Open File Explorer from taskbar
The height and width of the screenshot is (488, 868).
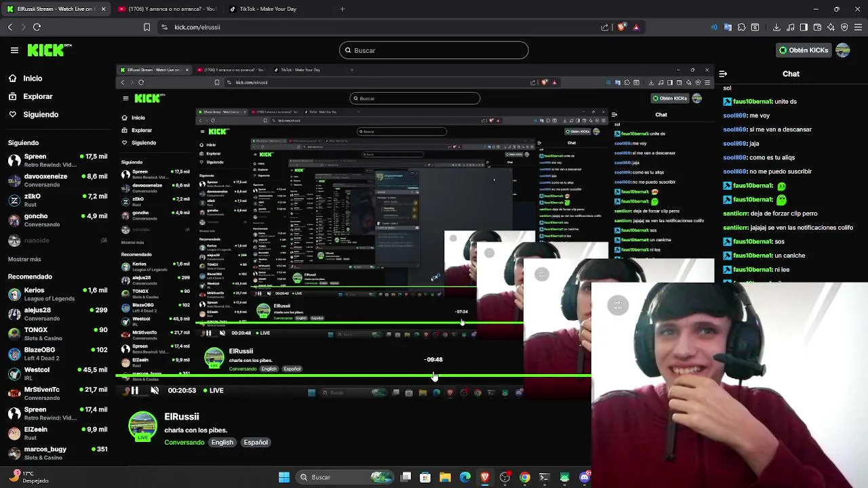[445, 477]
